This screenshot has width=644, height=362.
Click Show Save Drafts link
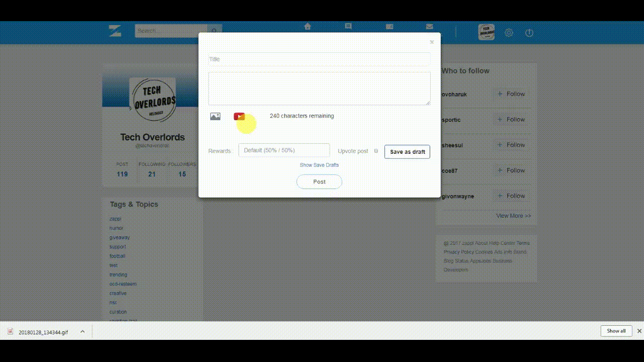click(319, 165)
